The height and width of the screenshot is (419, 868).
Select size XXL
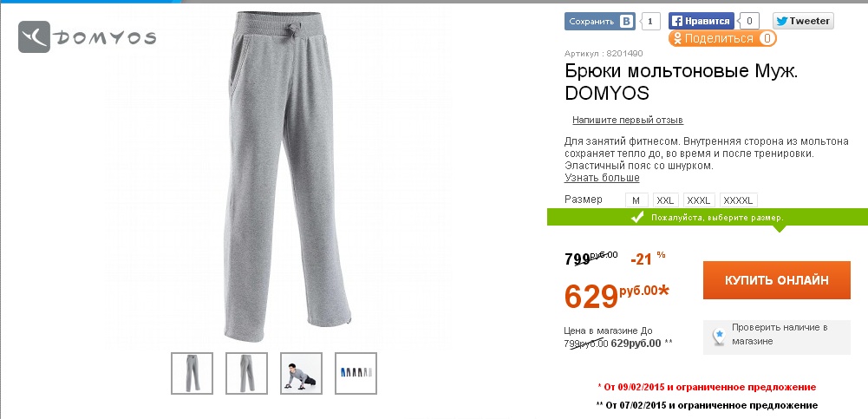pyautogui.click(x=665, y=200)
